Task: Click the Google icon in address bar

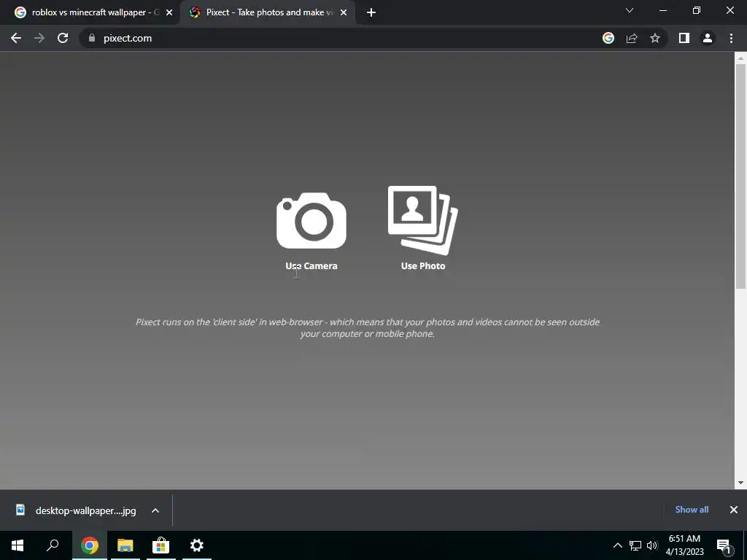Action: (x=608, y=38)
